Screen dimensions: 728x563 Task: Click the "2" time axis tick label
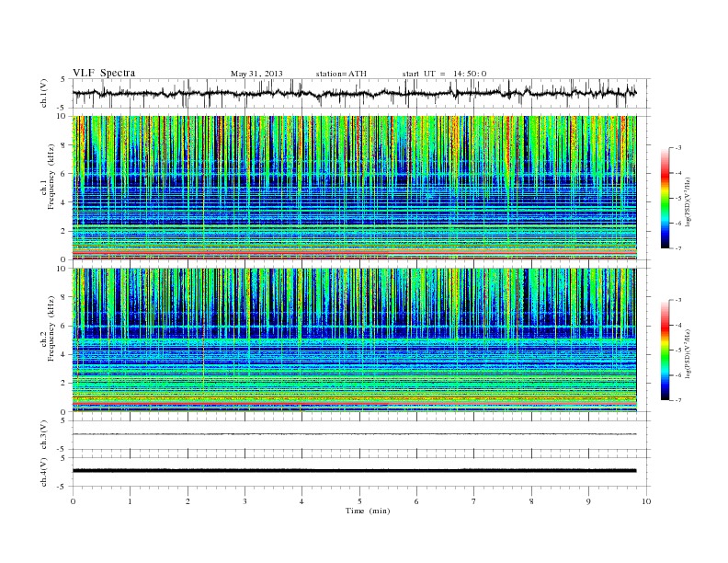point(188,501)
